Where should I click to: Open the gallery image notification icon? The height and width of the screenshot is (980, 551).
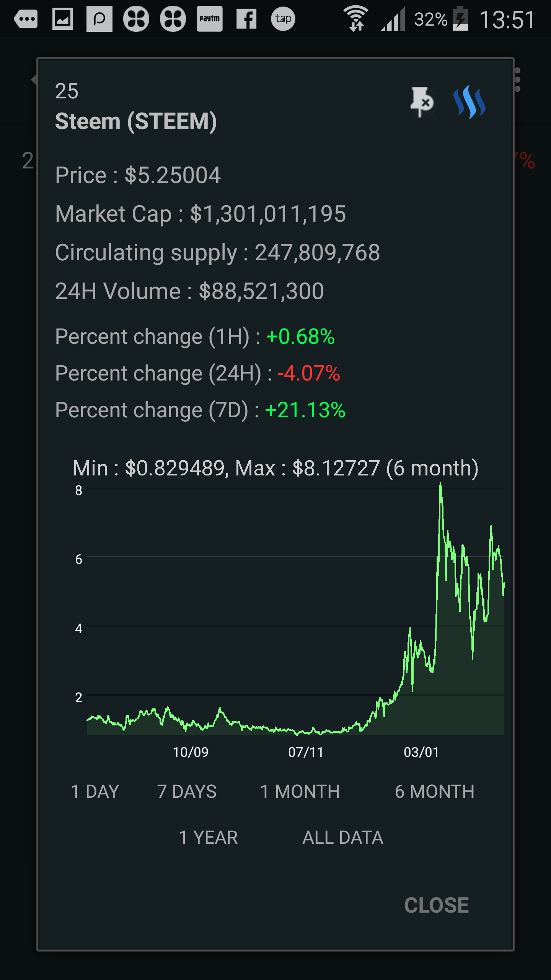pos(62,19)
